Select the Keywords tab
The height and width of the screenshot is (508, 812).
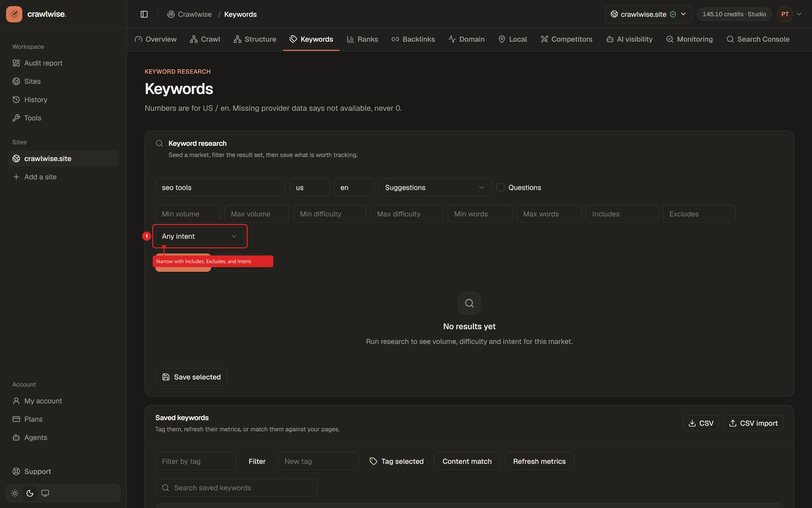coord(311,39)
